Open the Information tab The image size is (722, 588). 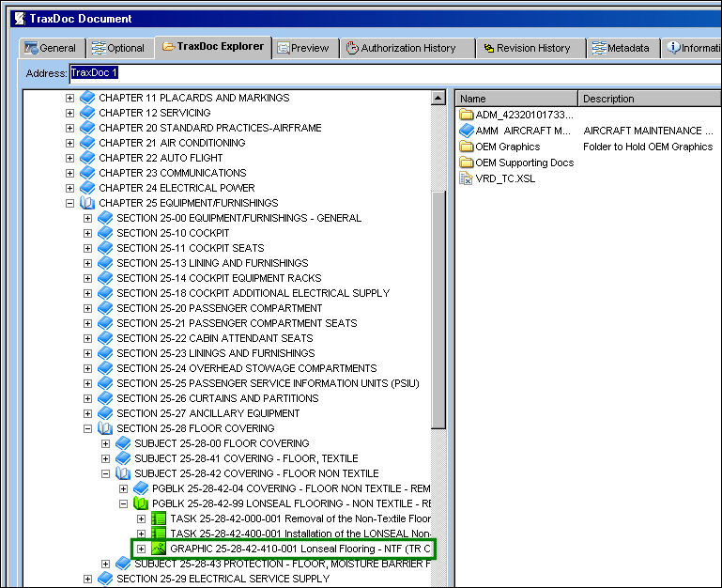click(x=692, y=48)
